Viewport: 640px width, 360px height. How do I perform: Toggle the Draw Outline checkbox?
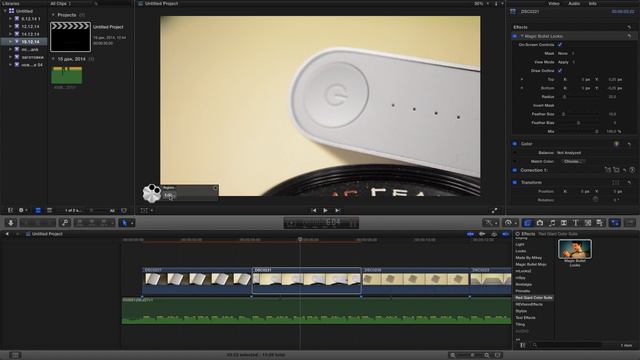pyautogui.click(x=560, y=71)
